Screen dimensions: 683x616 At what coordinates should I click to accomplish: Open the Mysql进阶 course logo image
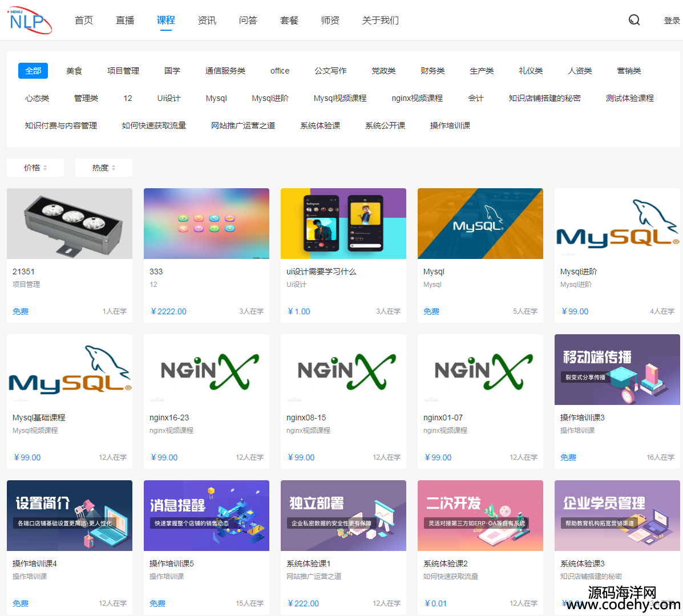pos(617,224)
